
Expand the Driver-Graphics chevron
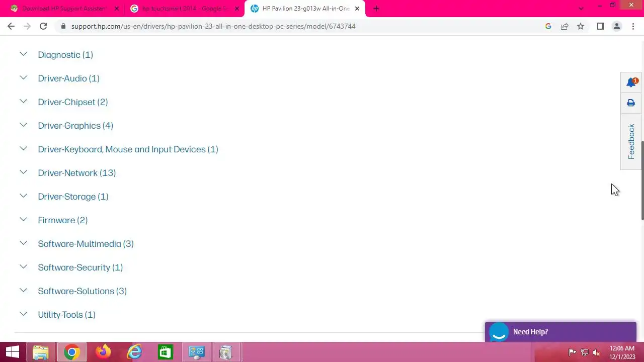click(23, 125)
